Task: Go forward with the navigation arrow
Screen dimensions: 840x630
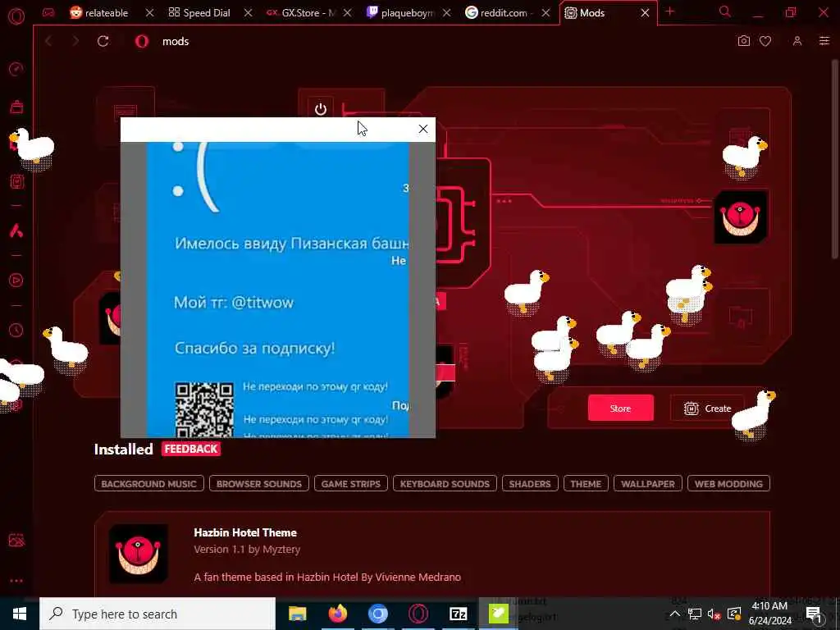Action: coord(75,41)
